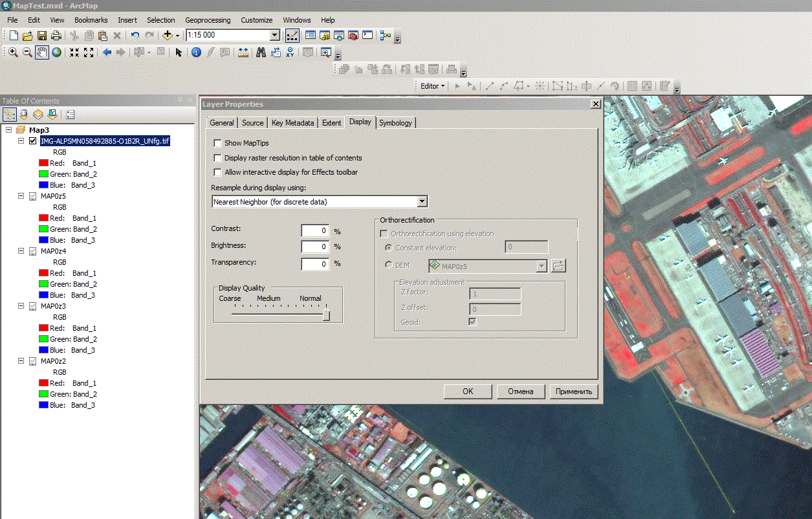
Task: Open the map scale dropdown
Action: pos(274,36)
